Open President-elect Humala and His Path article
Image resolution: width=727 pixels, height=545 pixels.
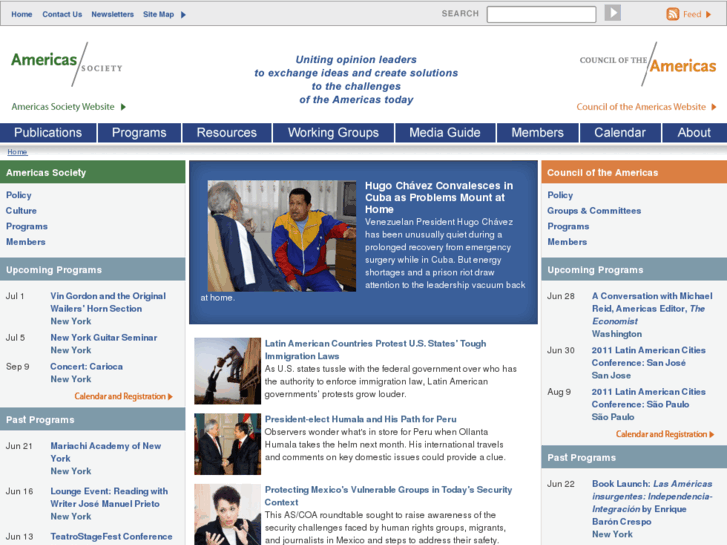coord(360,419)
